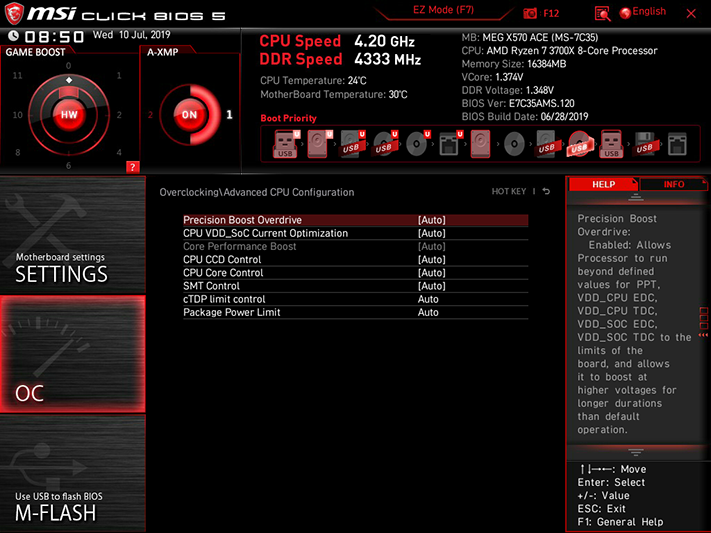Switch to the HELP tab

point(603,184)
